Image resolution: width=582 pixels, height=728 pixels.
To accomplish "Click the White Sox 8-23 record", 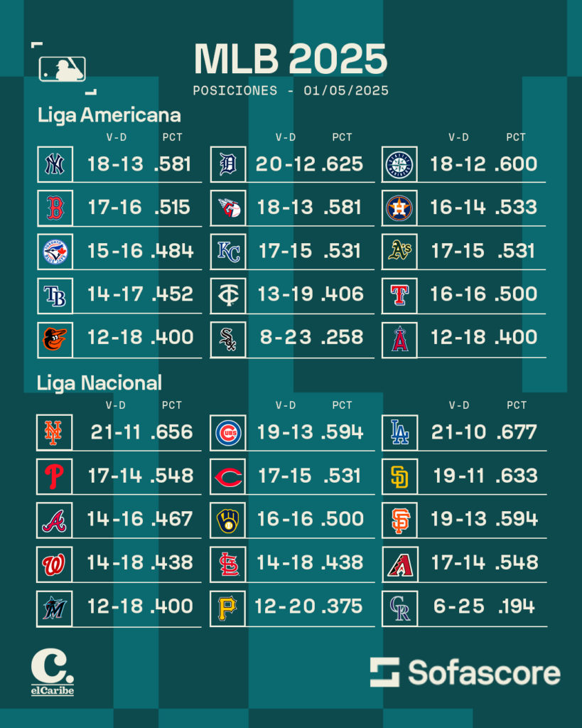I will [286, 337].
